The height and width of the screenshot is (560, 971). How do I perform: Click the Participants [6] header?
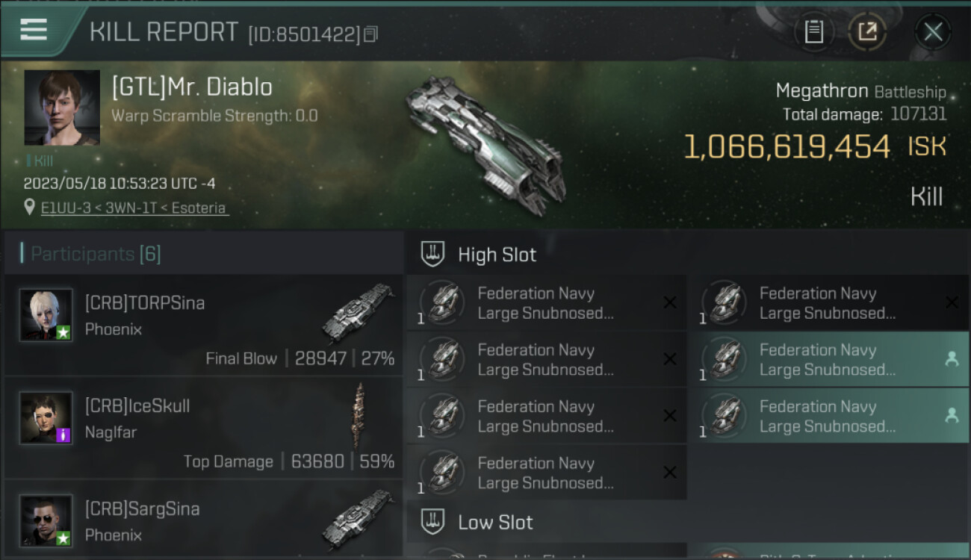coord(96,254)
